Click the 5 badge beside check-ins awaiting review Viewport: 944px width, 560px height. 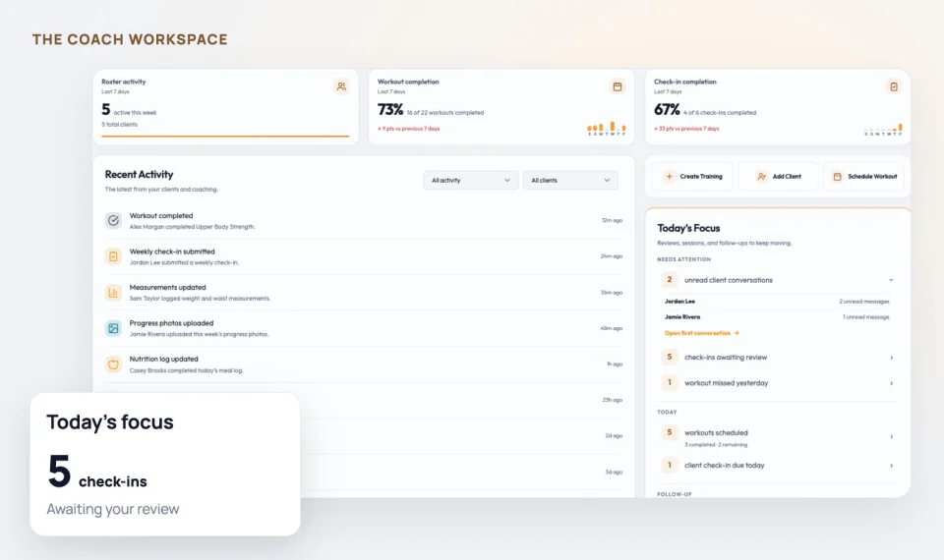(x=669, y=358)
